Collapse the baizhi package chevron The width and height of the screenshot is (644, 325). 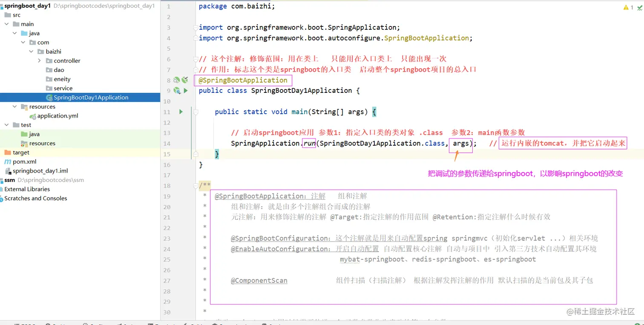tap(31, 52)
